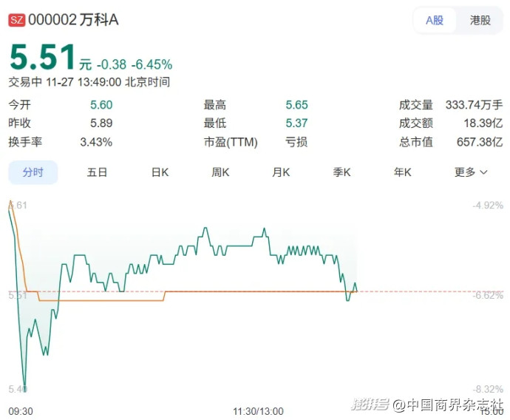This screenshot has height=420, width=510.
Task: Switch to the A股 toggle option
Action: (x=435, y=20)
